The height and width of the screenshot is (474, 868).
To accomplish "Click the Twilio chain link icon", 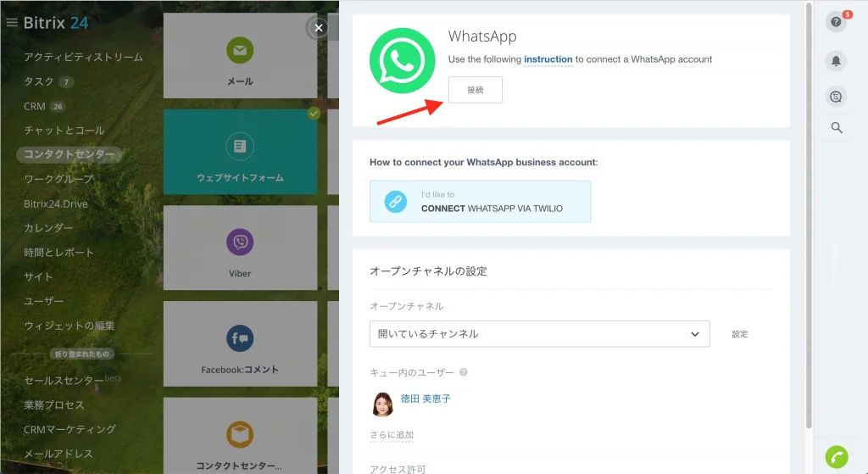I will tap(395, 202).
